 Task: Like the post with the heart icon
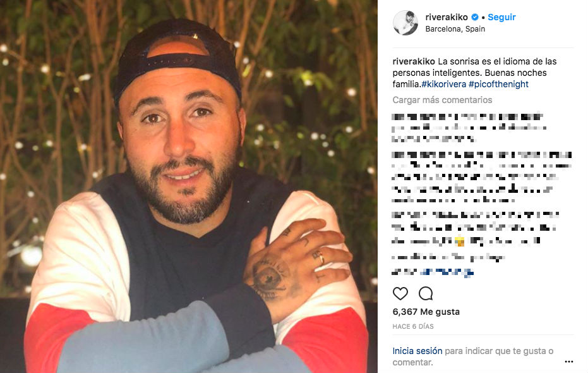coord(400,293)
